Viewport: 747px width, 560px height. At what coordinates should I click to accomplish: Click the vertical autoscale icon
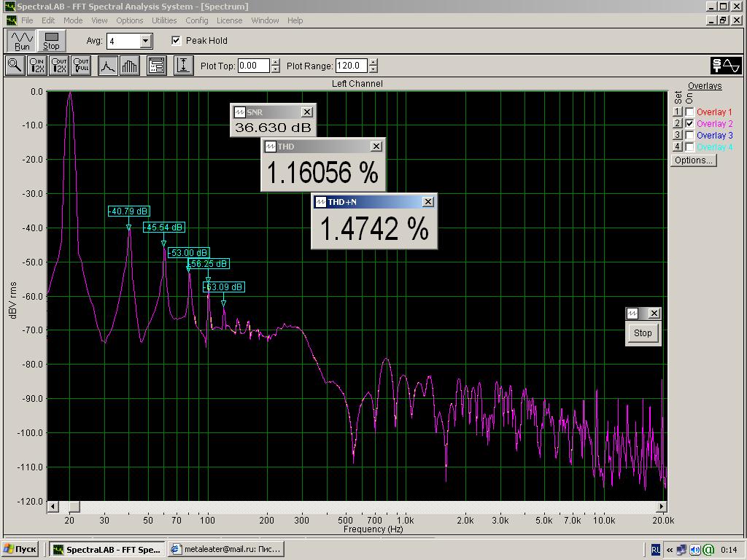[x=183, y=66]
